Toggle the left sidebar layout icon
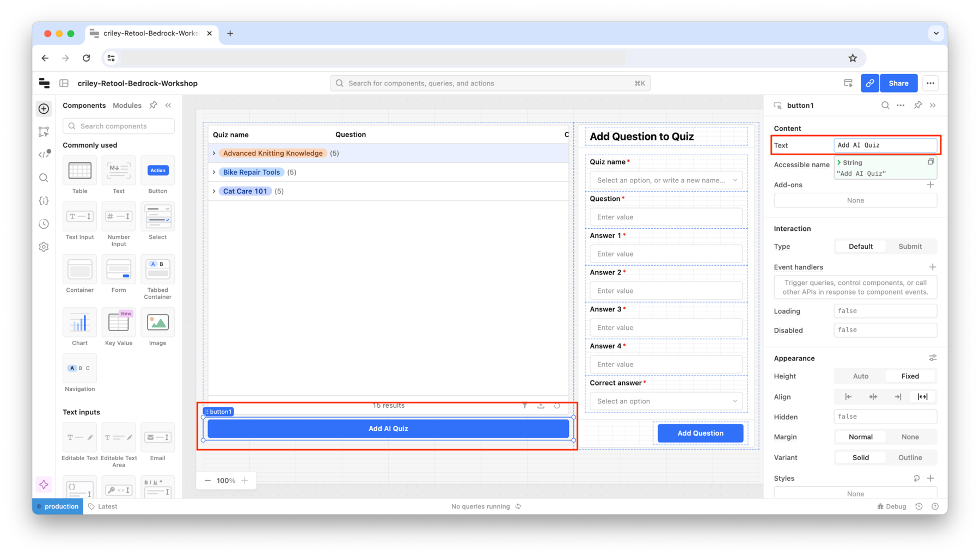 (64, 83)
